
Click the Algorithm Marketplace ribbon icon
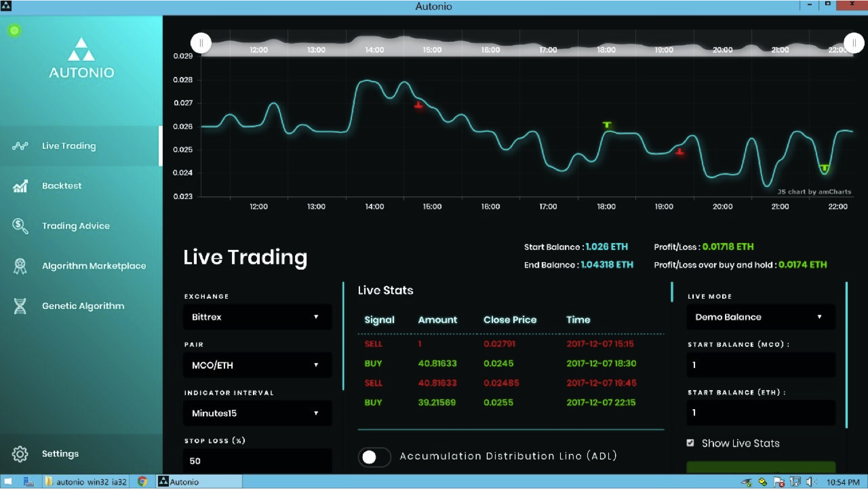[x=20, y=266]
